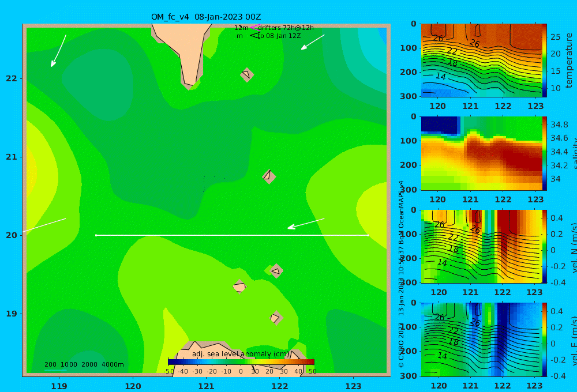577x392 pixels.
Task: Click the '22' contour label in temperature plot
Action: pyautogui.click(x=452, y=51)
